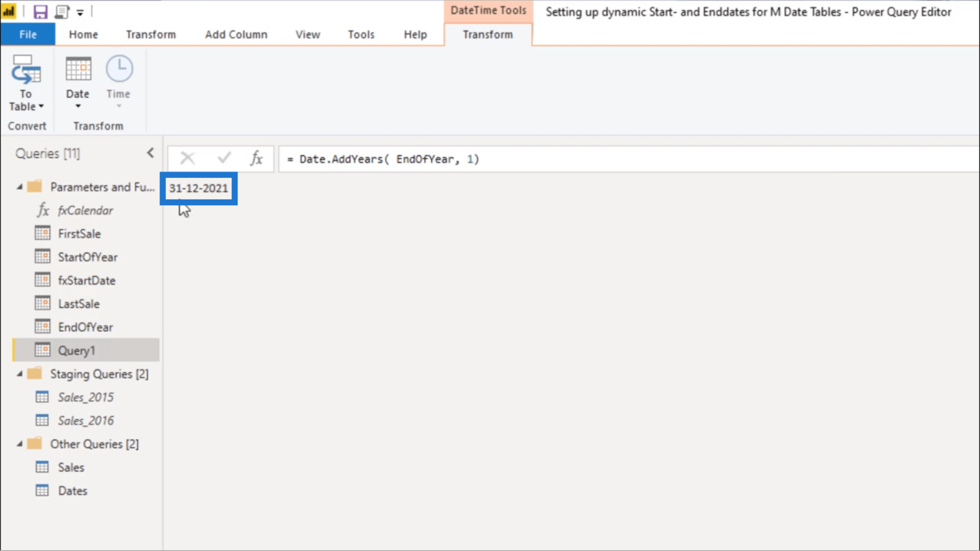Click the icon beside LastSale
This screenshot has height=551, width=980.
click(43, 303)
